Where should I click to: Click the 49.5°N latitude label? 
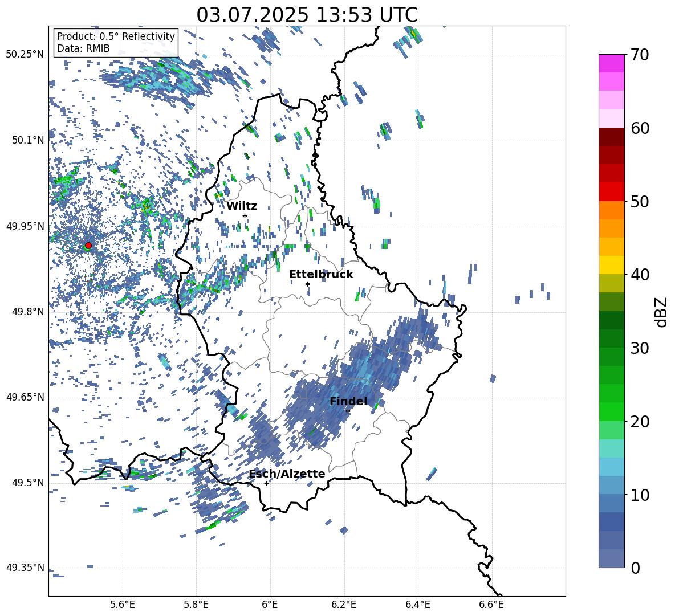[x=29, y=483]
